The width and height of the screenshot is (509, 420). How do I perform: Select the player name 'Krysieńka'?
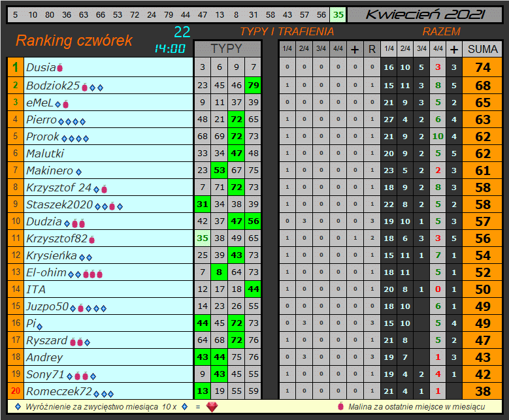click(x=52, y=255)
